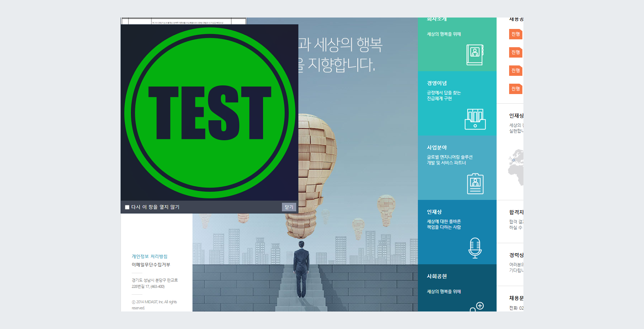
Task: Enable the do-not-show-again popup checkbox
Action: pyautogui.click(x=127, y=207)
